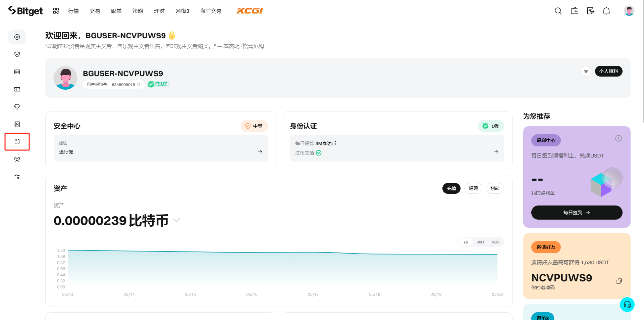Screen dimensions: 644x320
Task: Open the 跟单 copy trading menu
Action: coord(116,11)
